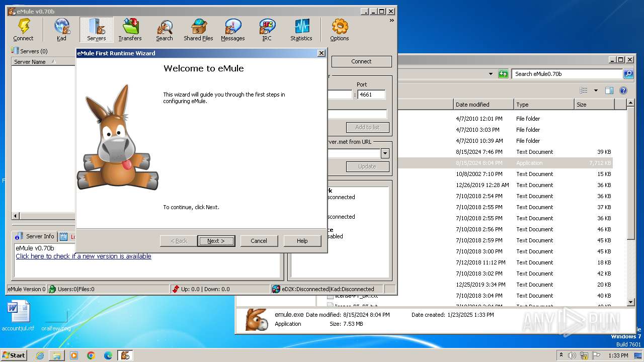The width and height of the screenshot is (644, 362).
Task: Open the Options gear toolbar icon
Action: 339,30
